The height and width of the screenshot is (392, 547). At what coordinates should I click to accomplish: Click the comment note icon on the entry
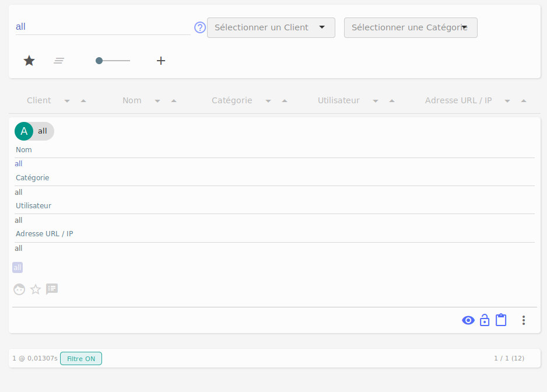51,289
